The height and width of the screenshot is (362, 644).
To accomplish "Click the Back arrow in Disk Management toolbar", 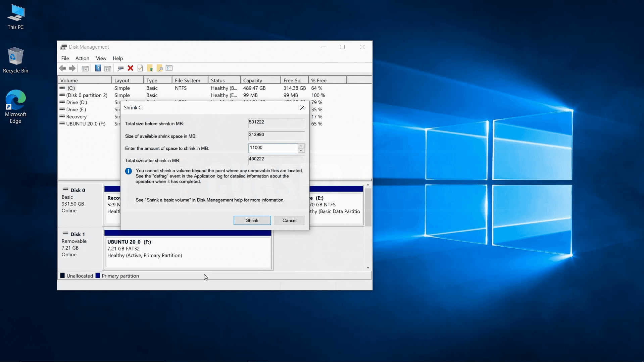I will 62,68.
